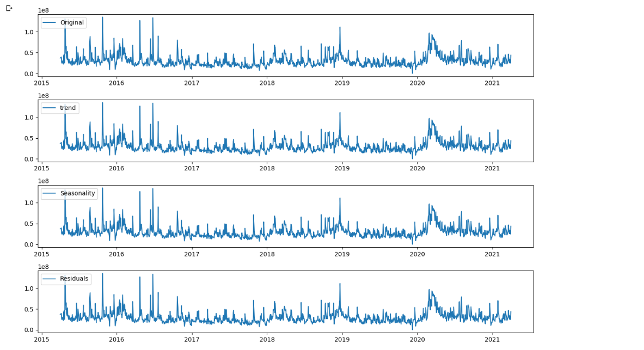Click the Original legend line marker
The image size is (644, 350).
coord(50,22)
